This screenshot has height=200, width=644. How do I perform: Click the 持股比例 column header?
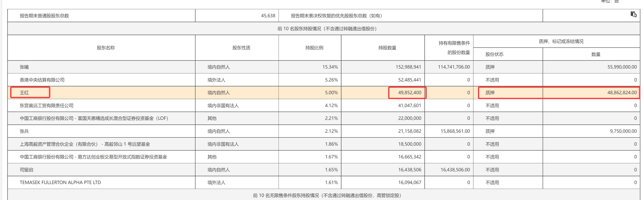[x=314, y=48]
